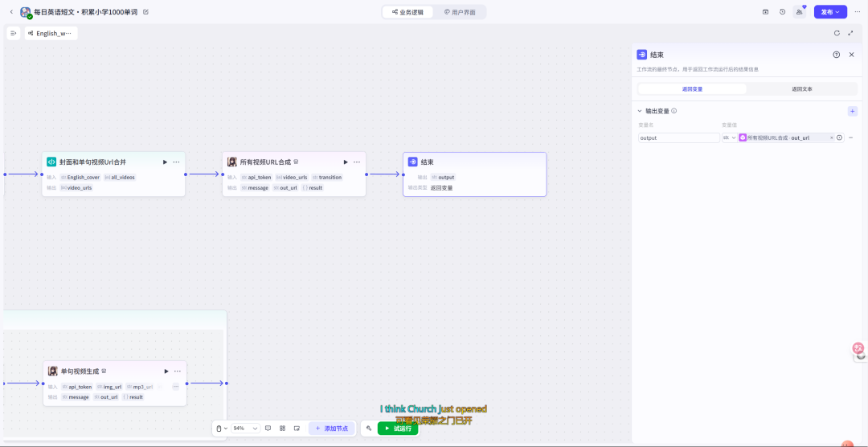
Task: Click 添加节点 add node button
Action: pos(332,429)
